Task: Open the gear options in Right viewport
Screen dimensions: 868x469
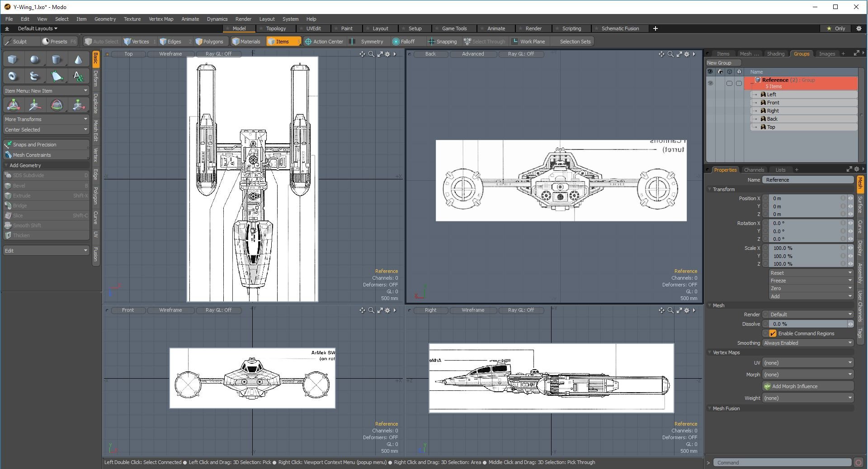Action: tap(687, 310)
